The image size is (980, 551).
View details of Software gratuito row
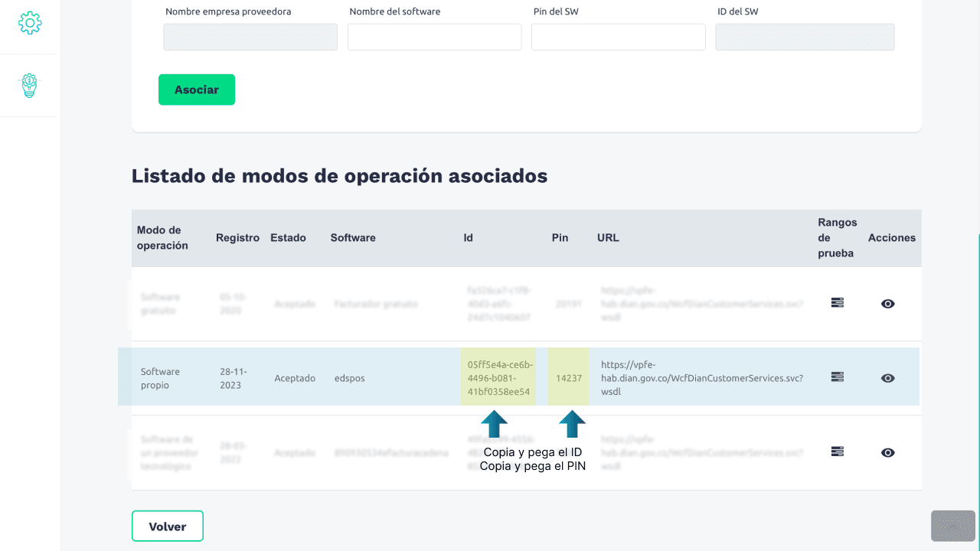coord(887,304)
